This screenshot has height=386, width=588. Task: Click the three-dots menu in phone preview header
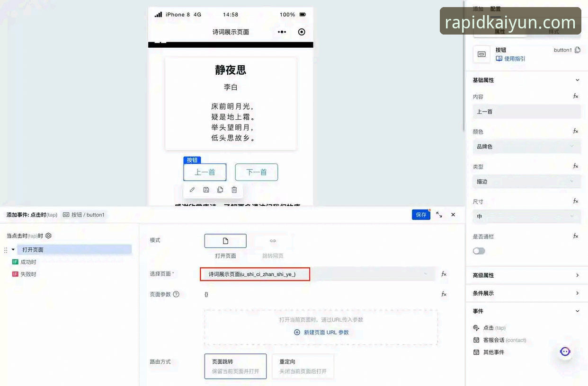pos(282,32)
